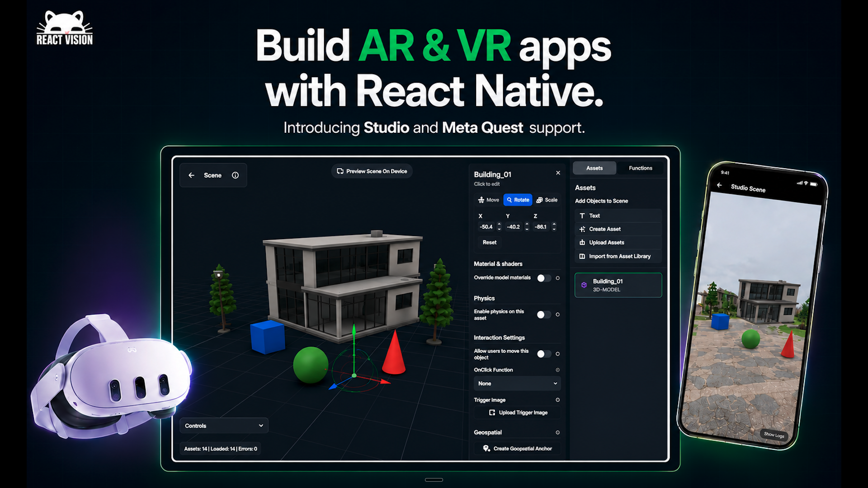Go back using the Scene back arrow
This screenshot has width=868, height=488.
click(191, 175)
